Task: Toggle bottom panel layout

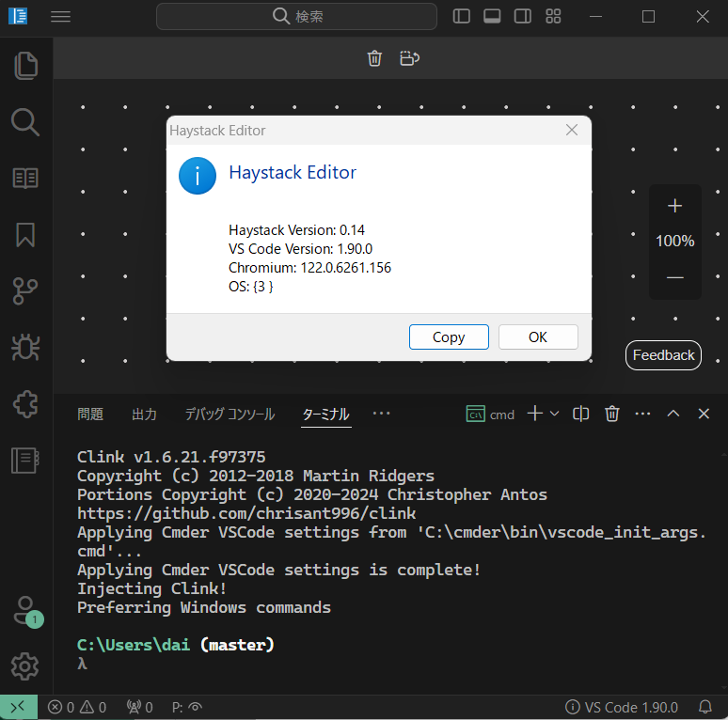Action: [x=492, y=16]
